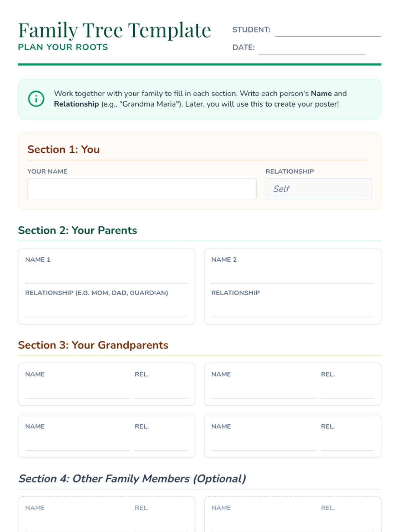Click the info icon in instructions banner
Screen dimensions: 399x532
36,99
